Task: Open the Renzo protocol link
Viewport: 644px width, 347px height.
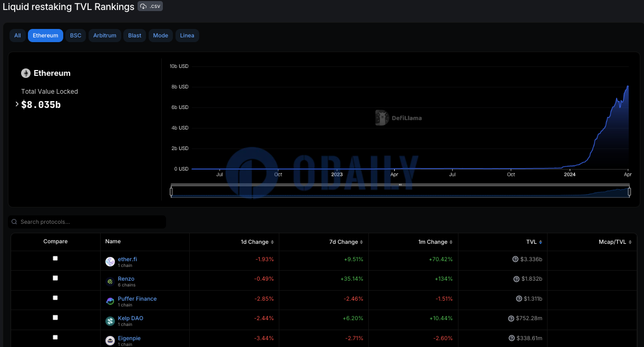Action: click(x=126, y=279)
